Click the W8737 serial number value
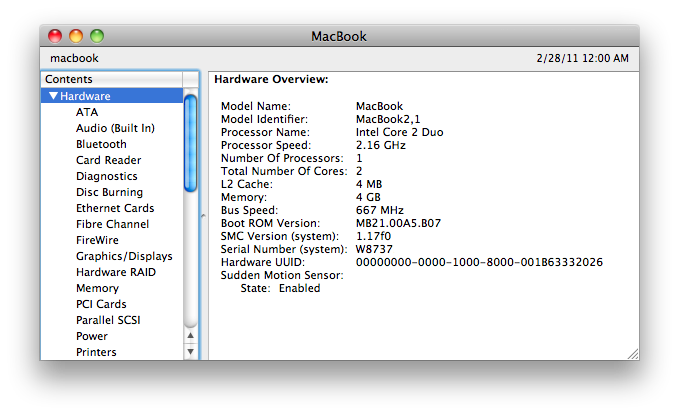 tap(374, 249)
